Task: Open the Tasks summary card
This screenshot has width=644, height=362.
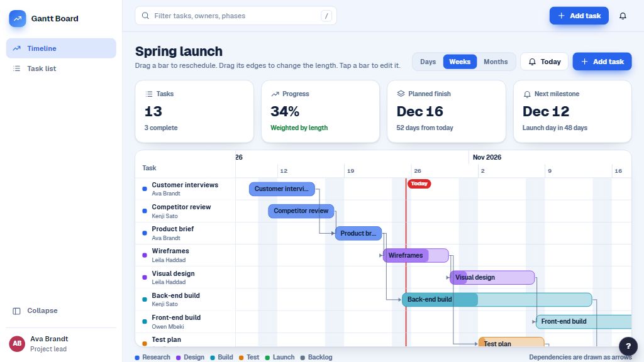Action: 194,111
